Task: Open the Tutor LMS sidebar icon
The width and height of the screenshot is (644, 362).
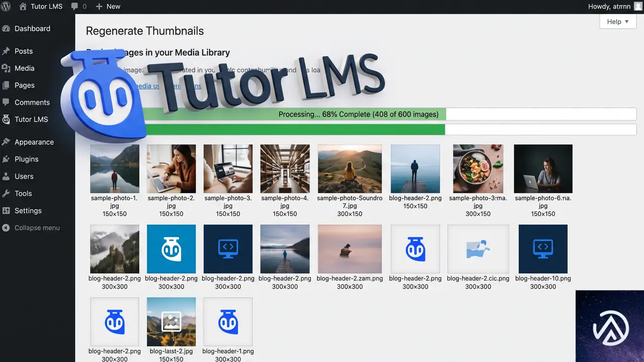Action: [6, 120]
